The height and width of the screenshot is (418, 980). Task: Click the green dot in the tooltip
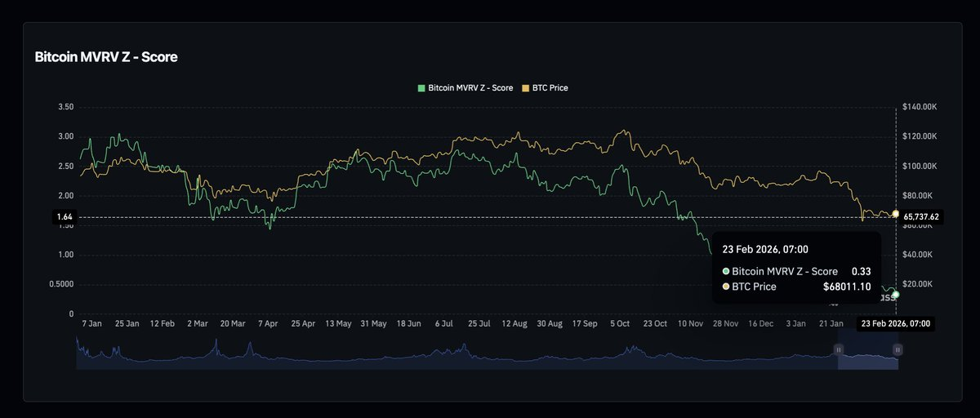(727, 271)
